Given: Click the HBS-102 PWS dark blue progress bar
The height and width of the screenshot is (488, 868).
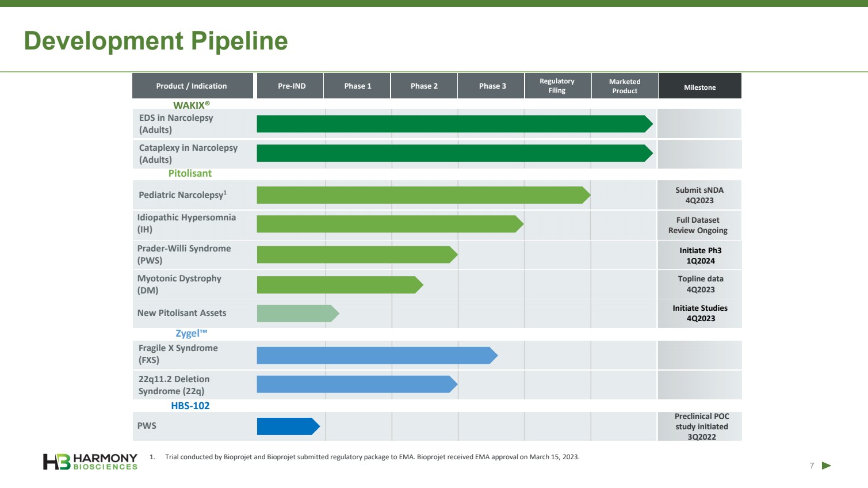Looking at the screenshot, I should [288, 426].
